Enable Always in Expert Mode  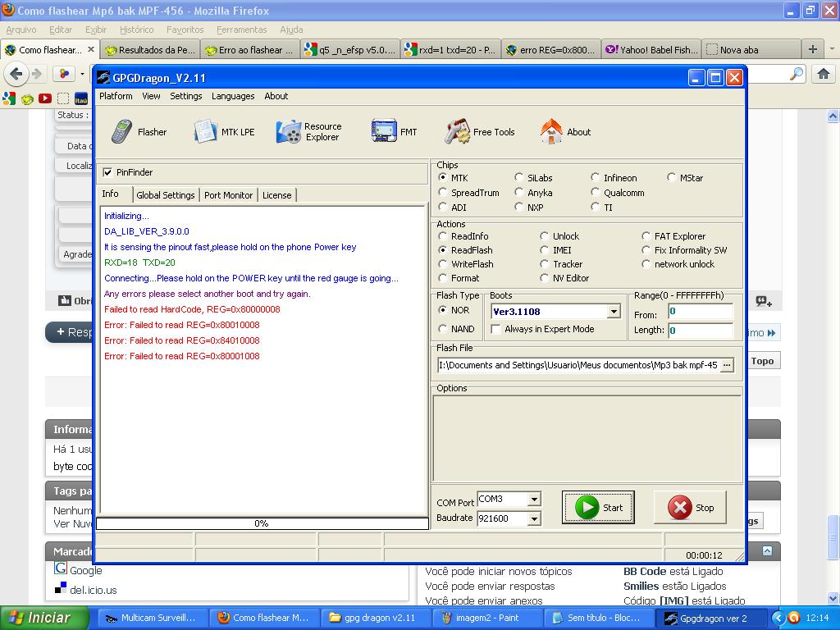[496, 329]
